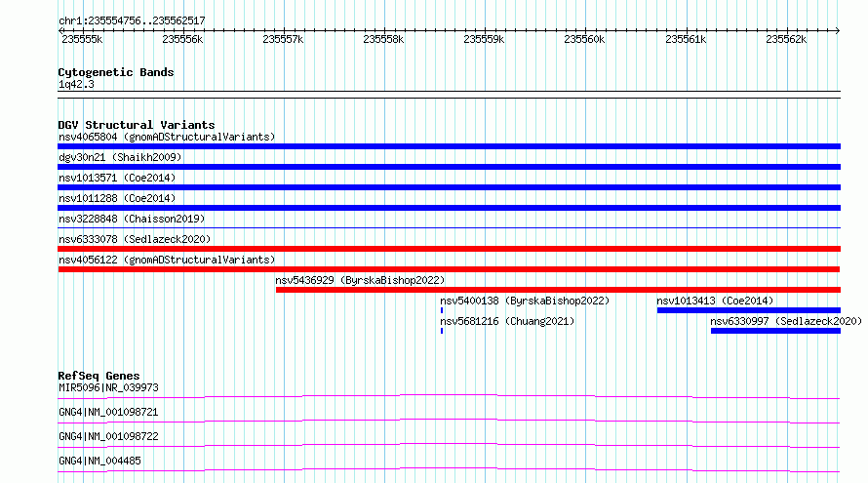868x483 pixels.
Task: Select the blue bar below nsv1013571
Action: (449, 187)
